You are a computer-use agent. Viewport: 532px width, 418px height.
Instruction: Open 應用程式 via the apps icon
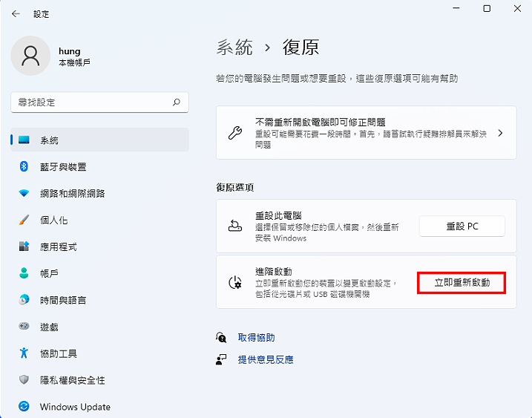(24, 246)
